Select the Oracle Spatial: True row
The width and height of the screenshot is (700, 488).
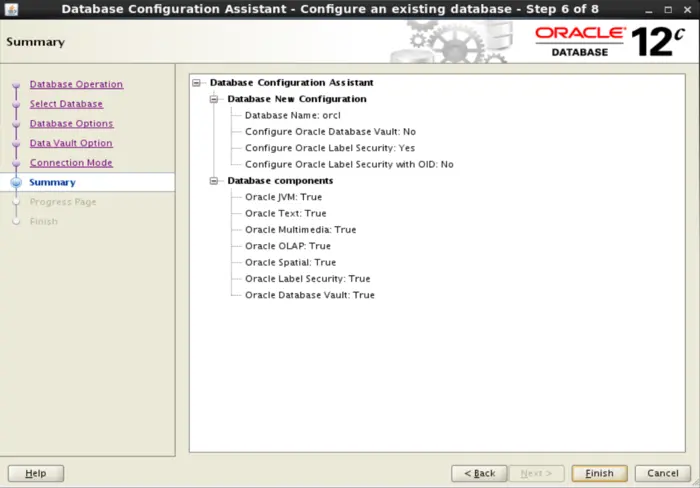pyautogui.click(x=291, y=263)
